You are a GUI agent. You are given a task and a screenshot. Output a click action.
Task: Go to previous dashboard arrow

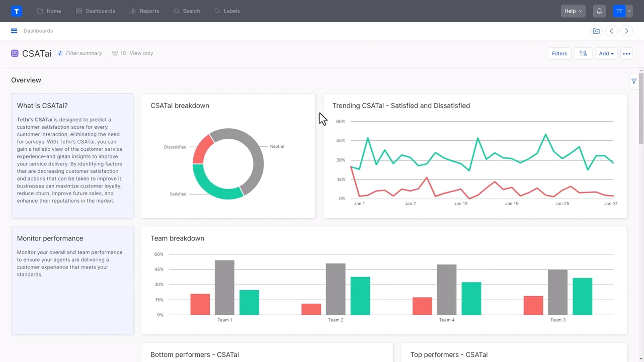tap(612, 31)
